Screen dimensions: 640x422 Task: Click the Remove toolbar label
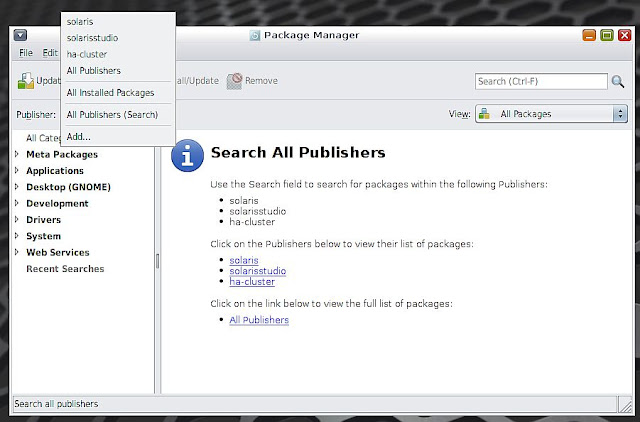tap(261, 81)
